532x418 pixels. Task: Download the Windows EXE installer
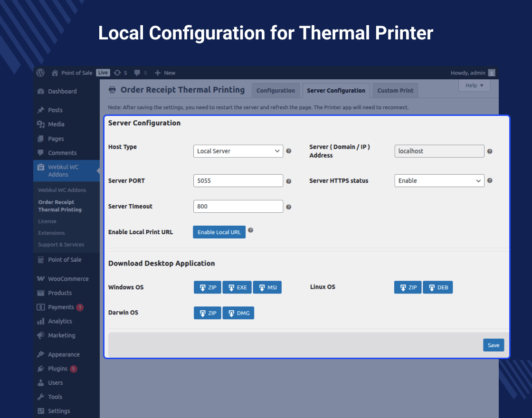pyautogui.click(x=237, y=287)
